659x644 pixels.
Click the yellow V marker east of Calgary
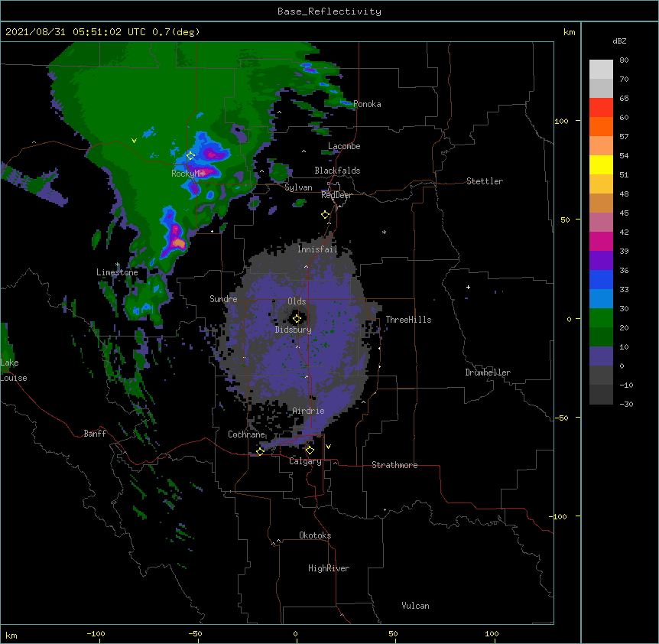coord(328,447)
